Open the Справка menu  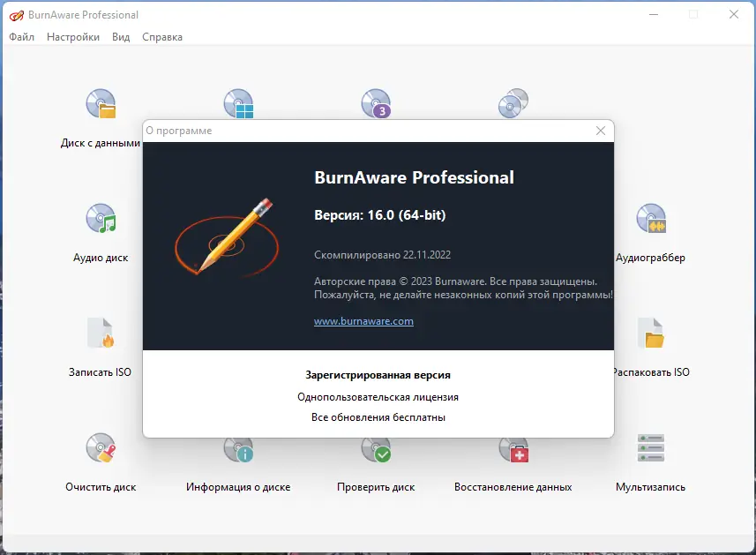(x=162, y=37)
